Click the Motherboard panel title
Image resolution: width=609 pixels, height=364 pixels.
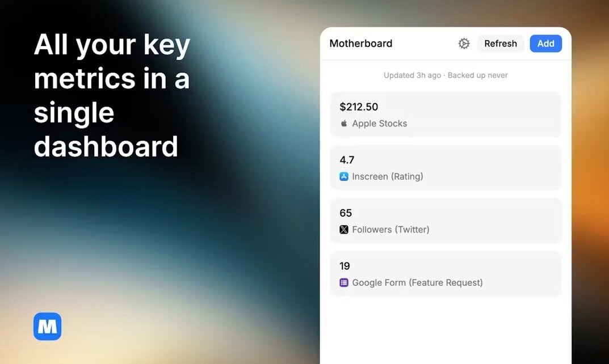[x=361, y=44]
